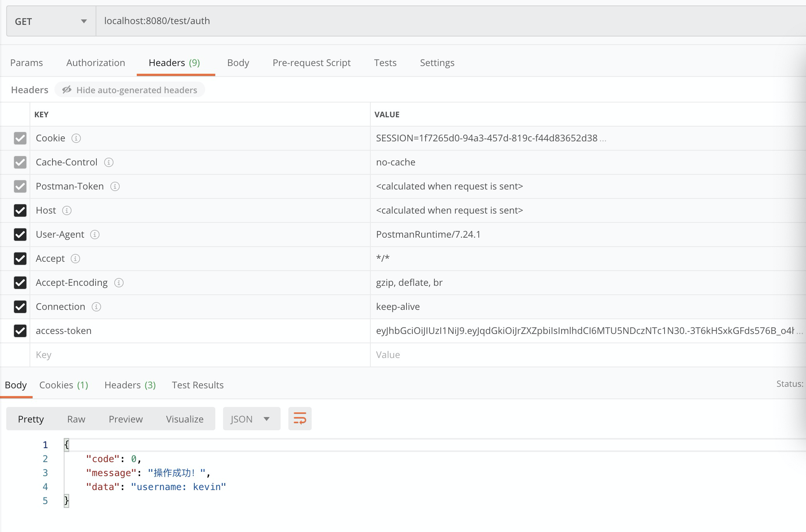
Task: Click info icon beside Cache-Control header
Action: (109, 162)
